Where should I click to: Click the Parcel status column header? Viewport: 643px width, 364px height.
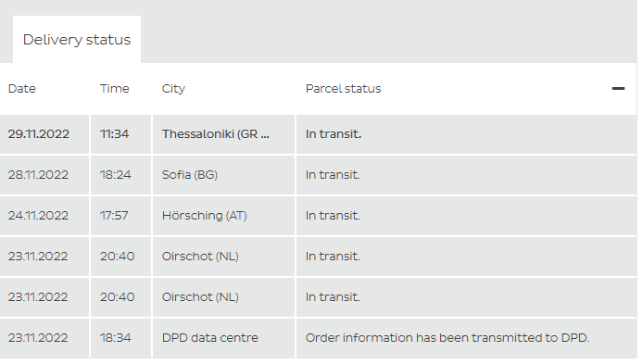coord(343,89)
